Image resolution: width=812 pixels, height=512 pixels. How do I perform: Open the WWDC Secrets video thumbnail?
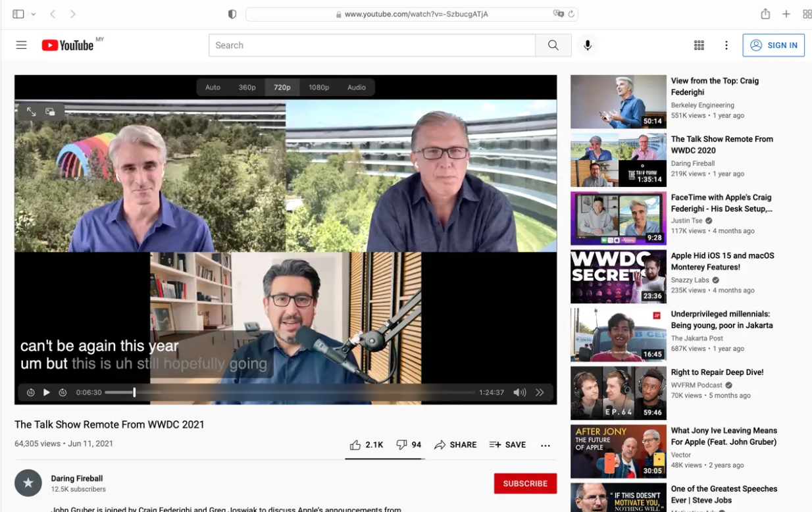point(619,276)
